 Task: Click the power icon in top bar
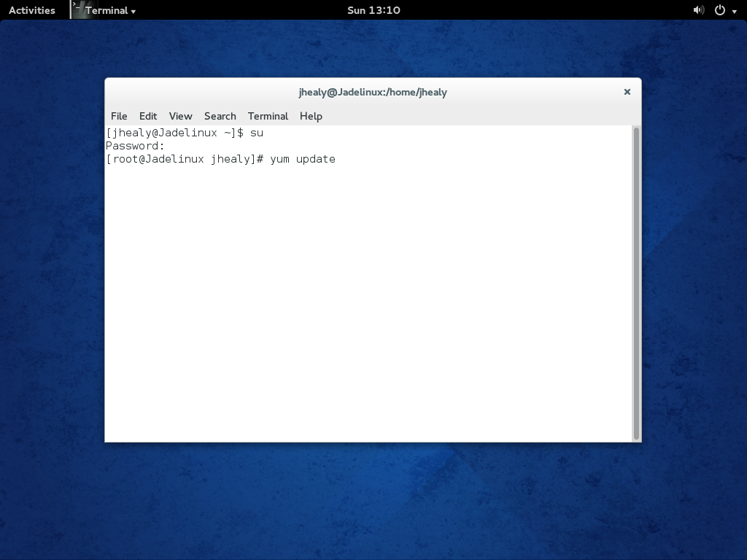tap(720, 10)
